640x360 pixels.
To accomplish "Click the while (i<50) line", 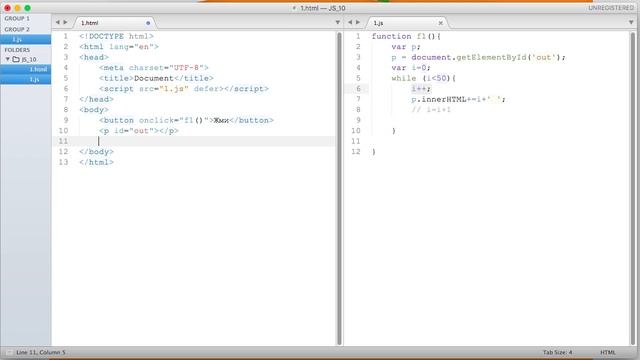I will click(x=424, y=78).
